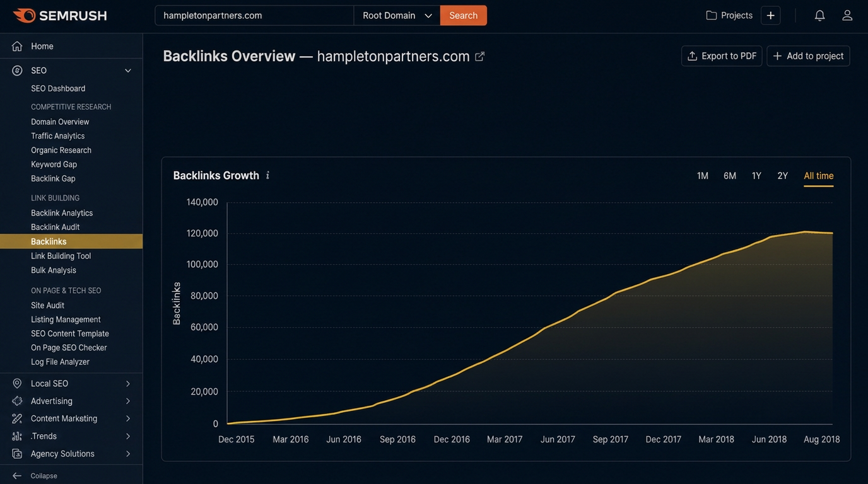
Task: Click Add to project button
Action: pos(808,56)
